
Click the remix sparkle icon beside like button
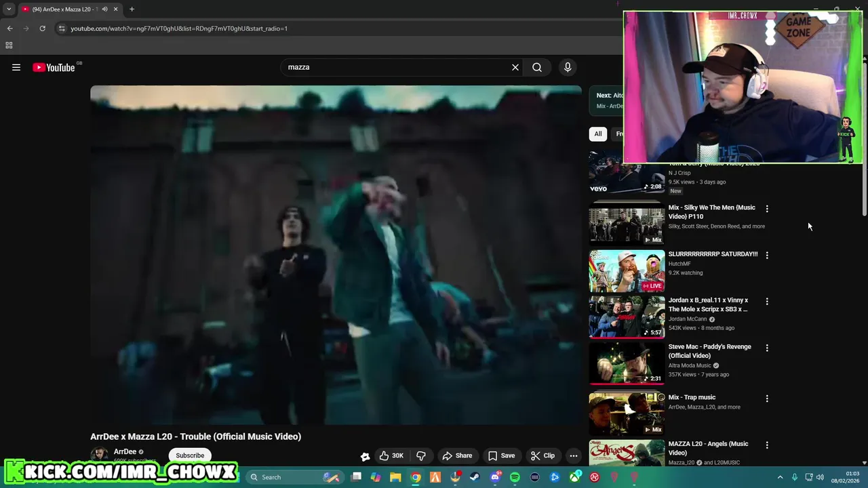(x=365, y=456)
